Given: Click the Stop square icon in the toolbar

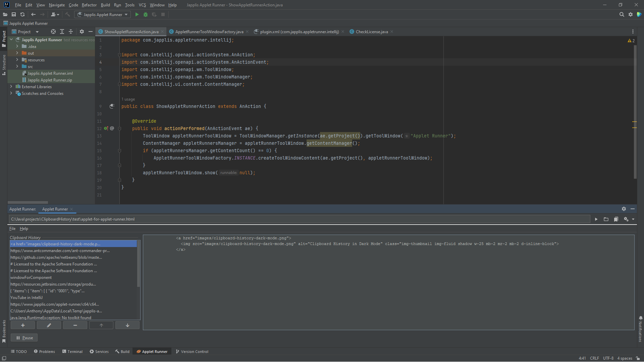Looking at the screenshot, I should coord(163,14).
